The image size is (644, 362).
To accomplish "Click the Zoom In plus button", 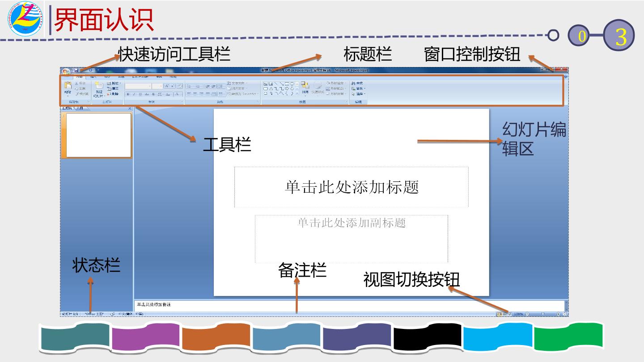I will [559, 314].
